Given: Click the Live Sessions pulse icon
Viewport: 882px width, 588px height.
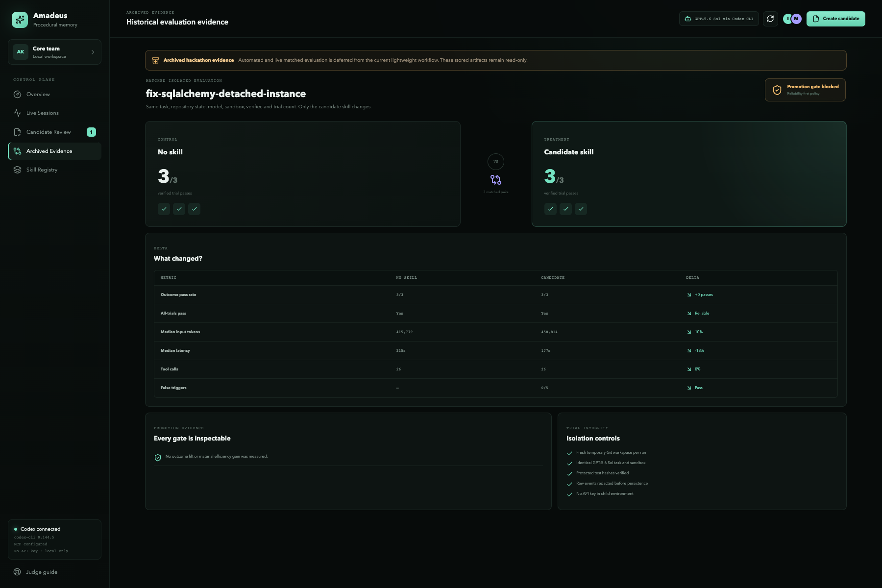Looking at the screenshot, I should [x=18, y=113].
